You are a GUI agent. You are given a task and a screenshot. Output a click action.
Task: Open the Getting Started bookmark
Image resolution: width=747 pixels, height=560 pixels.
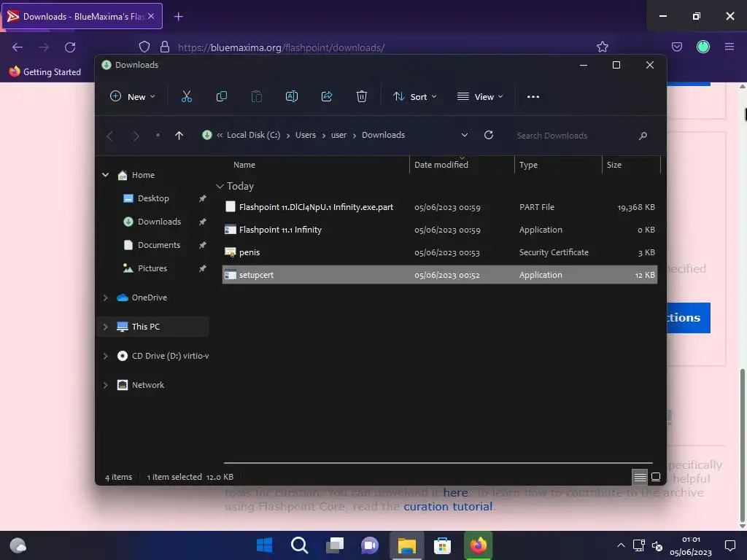click(x=45, y=72)
